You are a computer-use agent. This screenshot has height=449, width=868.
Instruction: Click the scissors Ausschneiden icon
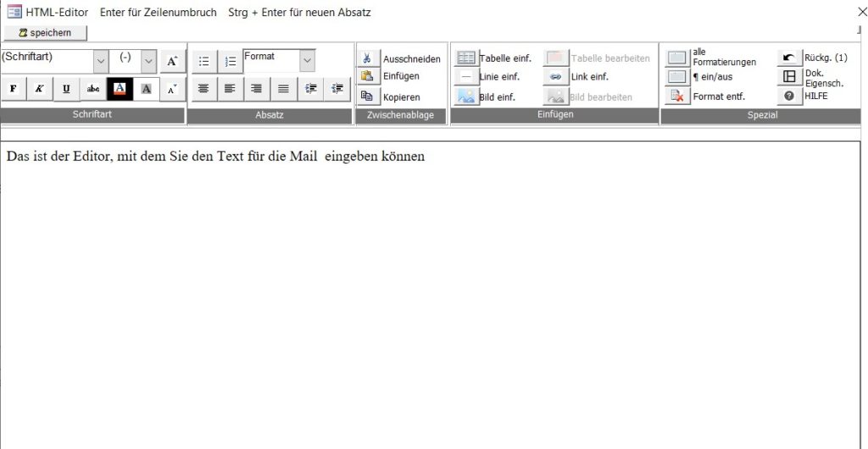[368, 58]
